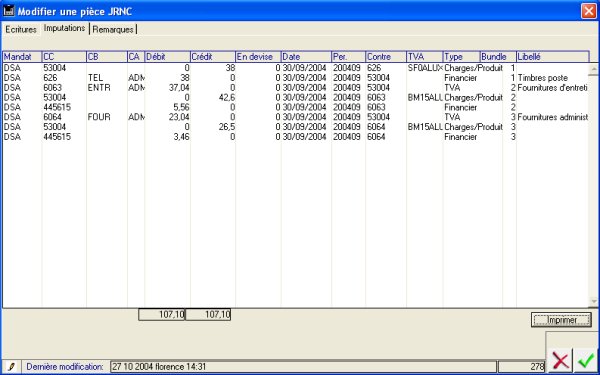This screenshot has height=375, width=600.
Task: Click the CB column header
Action: tap(107, 57)
